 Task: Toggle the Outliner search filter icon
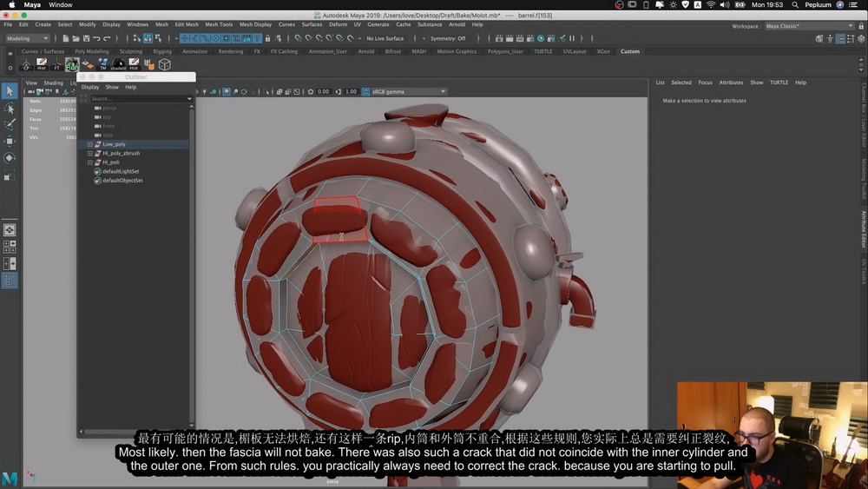(83, 98)
